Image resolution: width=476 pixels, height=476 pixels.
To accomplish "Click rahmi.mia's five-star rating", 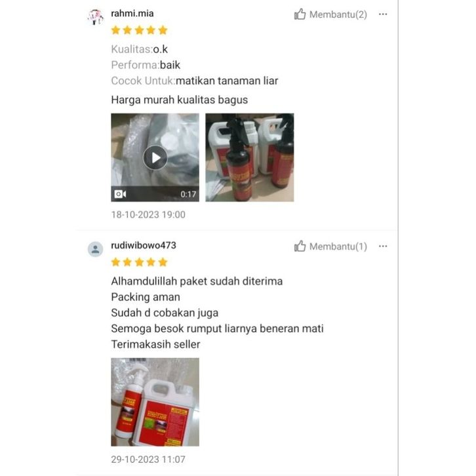I will tap(140, 30).
